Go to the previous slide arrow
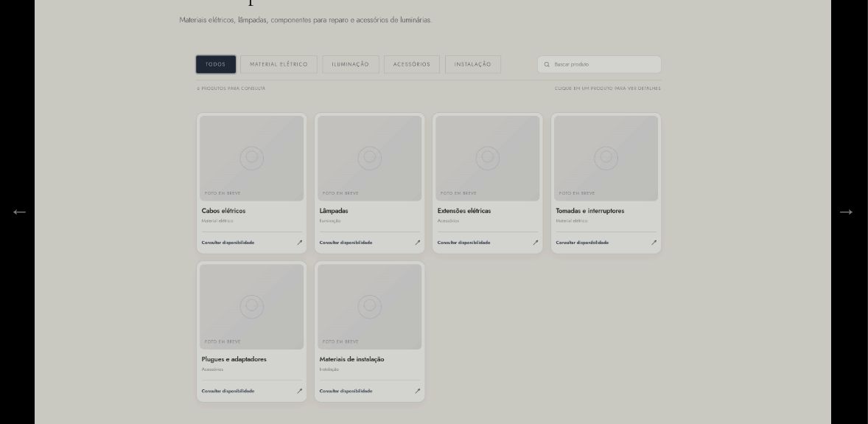868x424 pixels. [x=19, y=212]
